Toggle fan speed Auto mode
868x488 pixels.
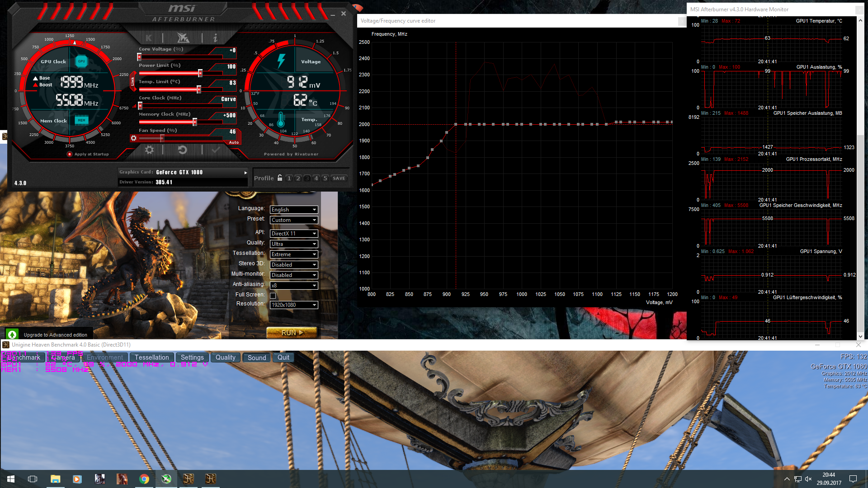(234, 142)
